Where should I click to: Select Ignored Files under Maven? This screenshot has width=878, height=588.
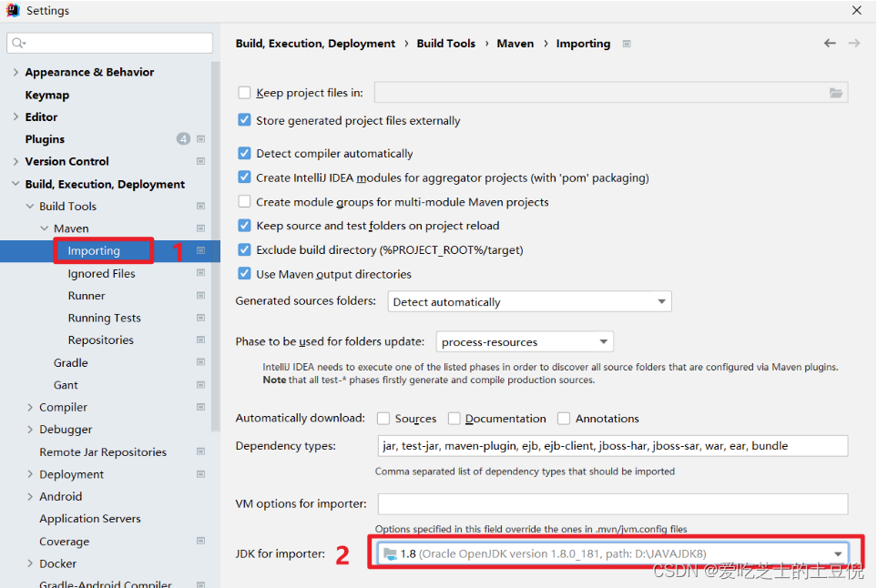click(x=101, y=273)
